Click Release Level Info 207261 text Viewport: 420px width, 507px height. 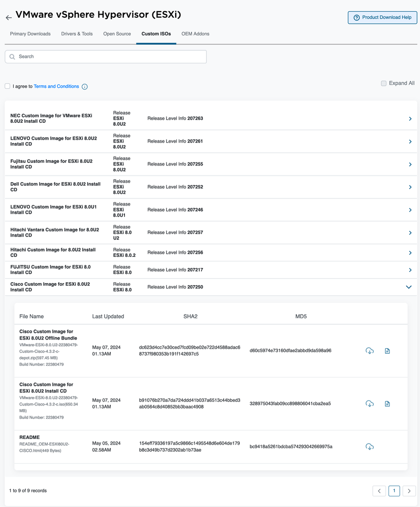coord(175,141)
